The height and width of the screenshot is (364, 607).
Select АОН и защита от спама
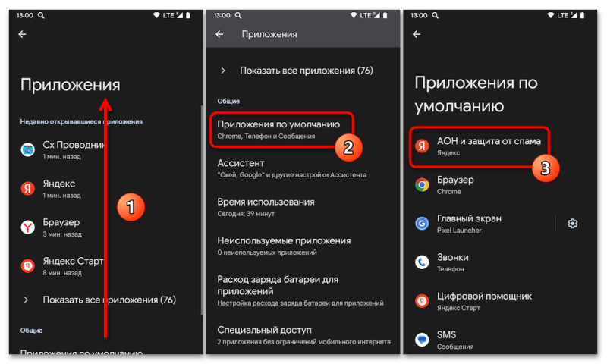[480, 146]
